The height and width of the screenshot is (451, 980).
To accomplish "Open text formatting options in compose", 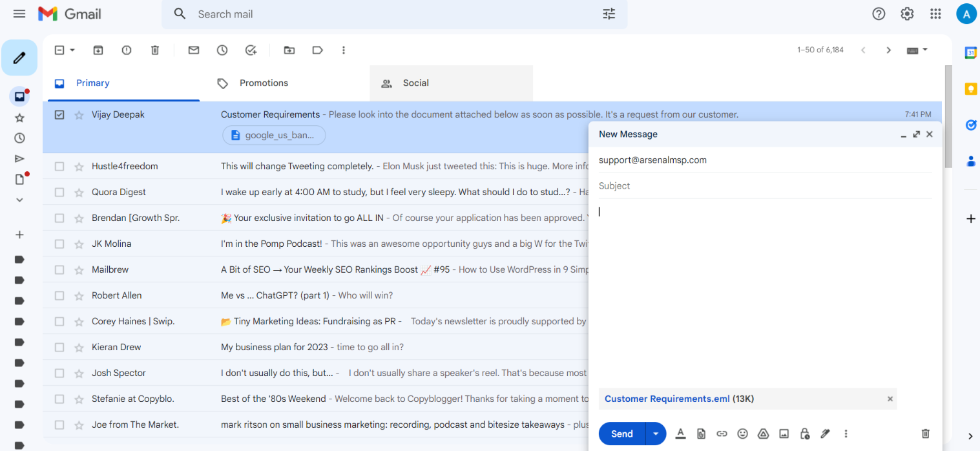I will (x=680, y=434).
